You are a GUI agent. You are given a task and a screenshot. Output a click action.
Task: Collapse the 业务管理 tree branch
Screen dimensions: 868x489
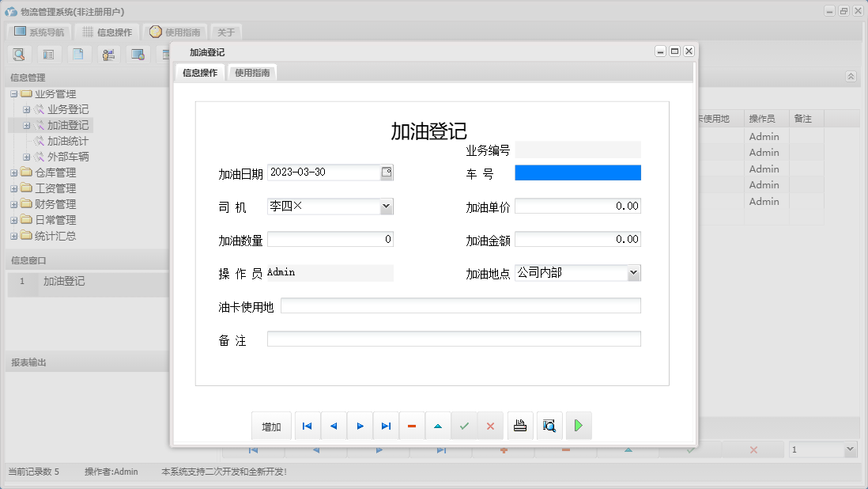13,93
